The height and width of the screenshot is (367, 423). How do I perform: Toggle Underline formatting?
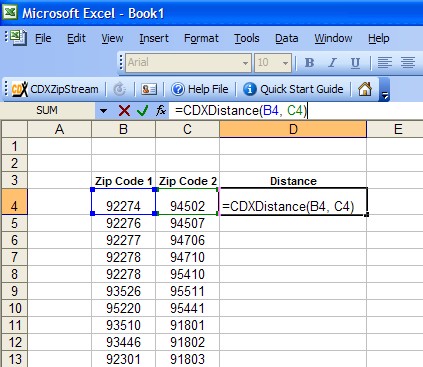(355, 62)
